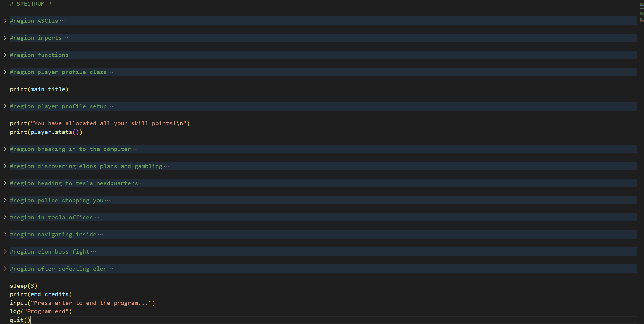Expand the imports region chevron

click(x=5, y=38)
